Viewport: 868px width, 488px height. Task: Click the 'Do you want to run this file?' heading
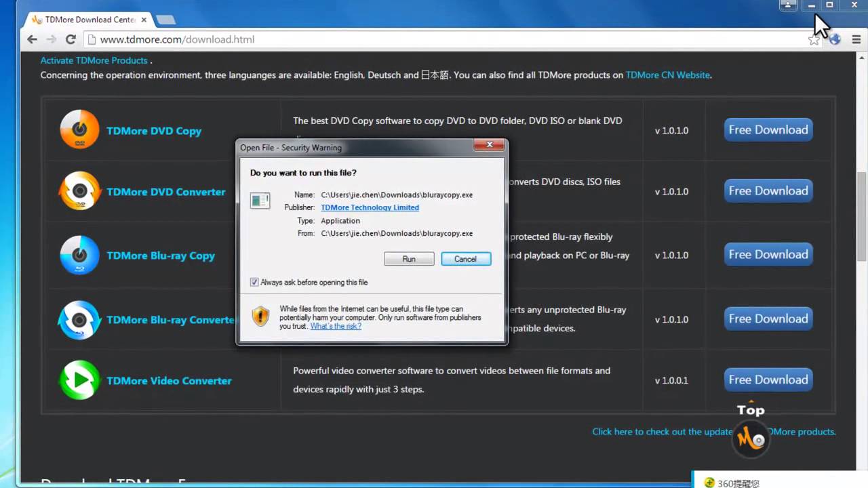[303, 173]
